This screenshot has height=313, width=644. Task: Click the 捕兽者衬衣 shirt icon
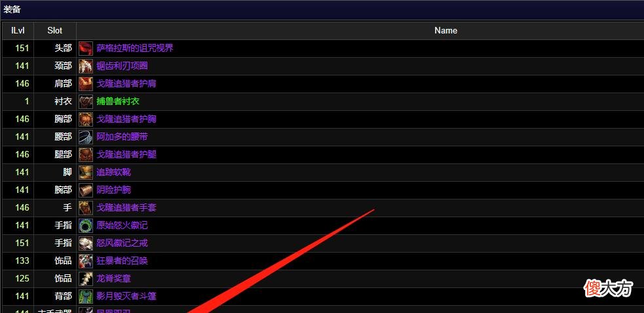(86, 101)
